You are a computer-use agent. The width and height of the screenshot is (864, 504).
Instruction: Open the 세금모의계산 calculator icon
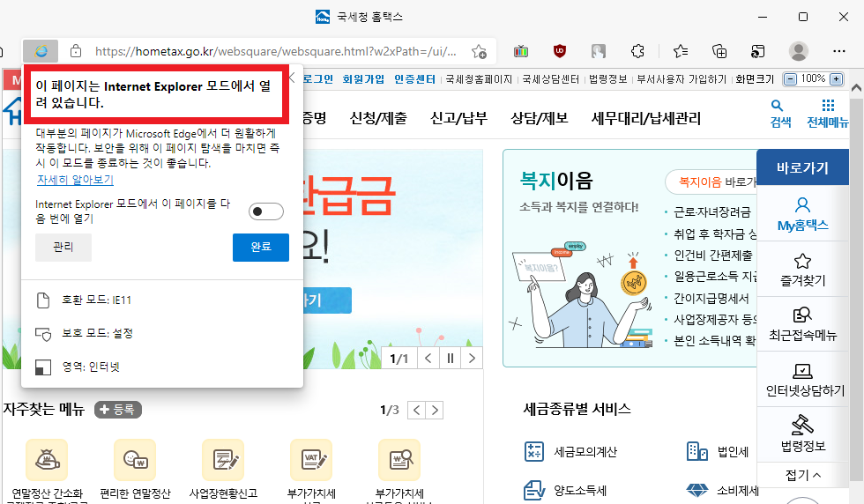click(x=534, y=452)
